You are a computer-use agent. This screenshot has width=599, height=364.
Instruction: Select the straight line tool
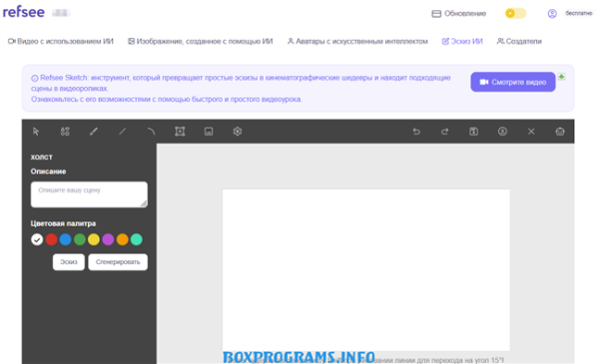point(122,132)
